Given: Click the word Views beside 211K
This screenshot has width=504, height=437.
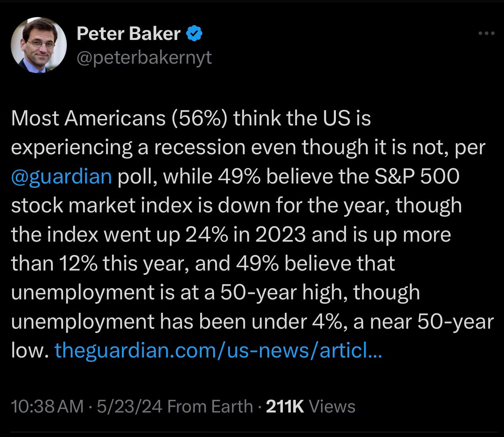Looking at the screenshot, I should [332, 407].
